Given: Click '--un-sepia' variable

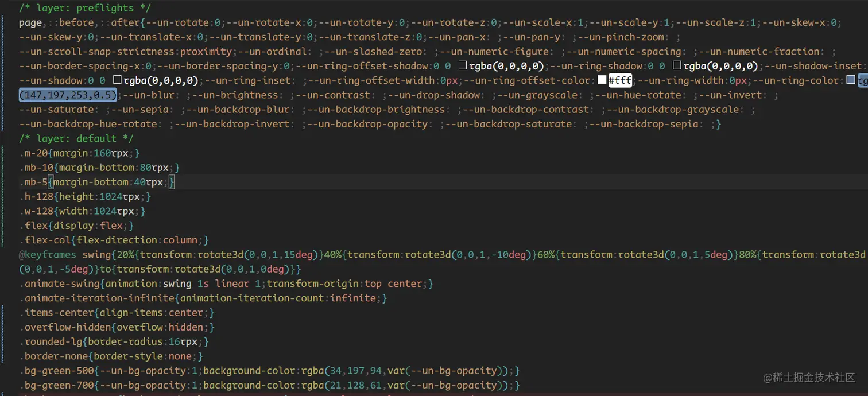Looking at the screenshot, I should [x=140, y=109].
